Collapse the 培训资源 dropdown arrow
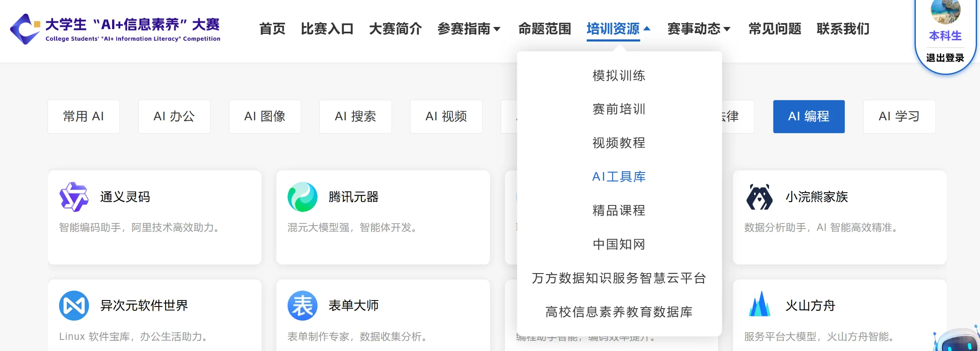This screenshot has height=351, width=980. point(647,29)
